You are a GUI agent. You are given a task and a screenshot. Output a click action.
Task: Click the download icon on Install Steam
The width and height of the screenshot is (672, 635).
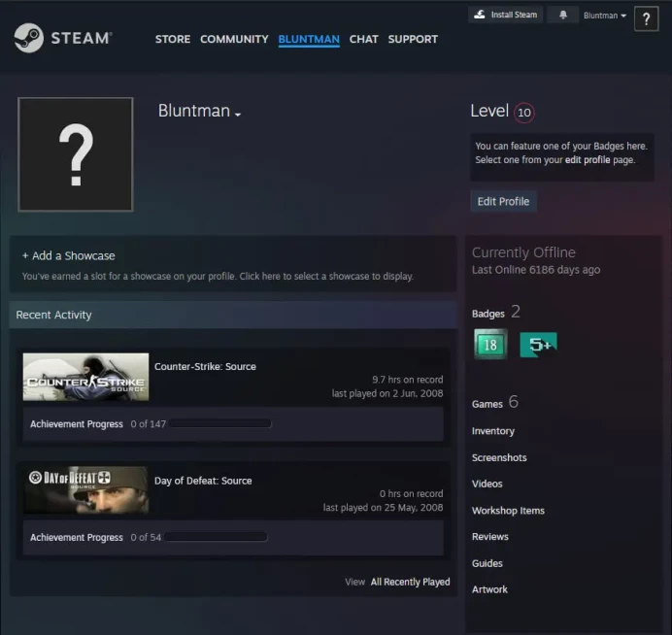(x=480, y=15)
